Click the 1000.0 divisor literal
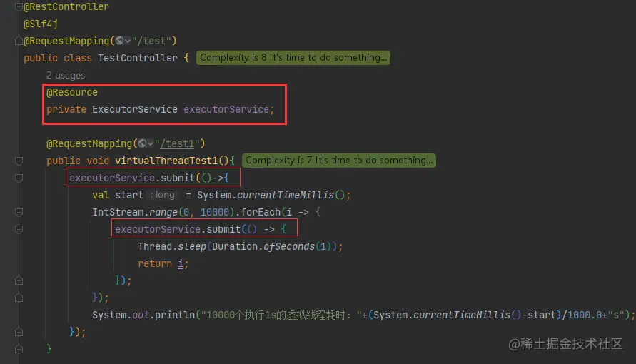 coord(584,315)
